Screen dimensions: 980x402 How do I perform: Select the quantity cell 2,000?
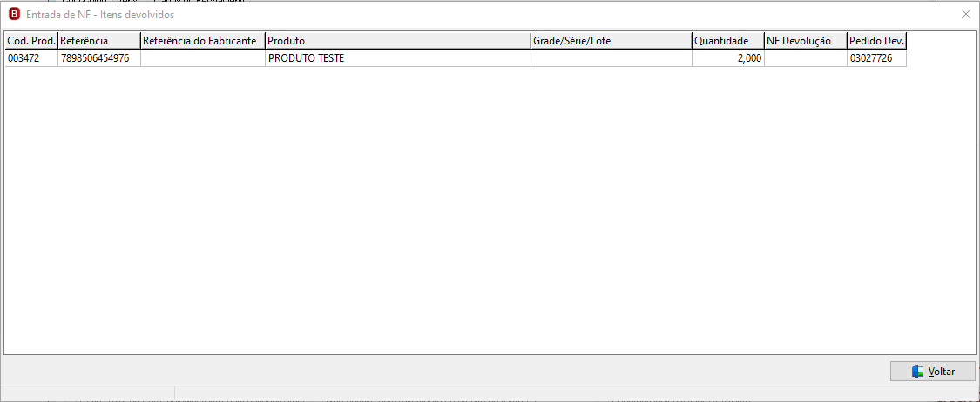pyautogui.click(x=728, y=58)
